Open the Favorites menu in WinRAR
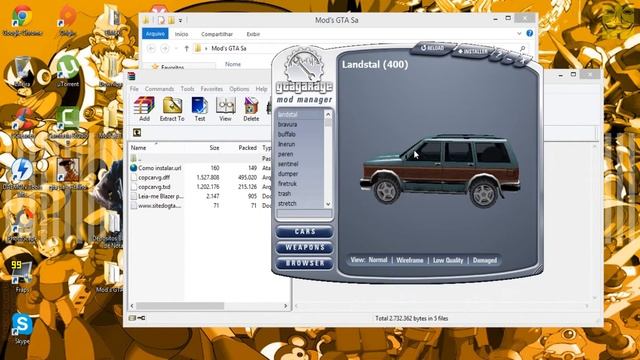 click(211, 89)
